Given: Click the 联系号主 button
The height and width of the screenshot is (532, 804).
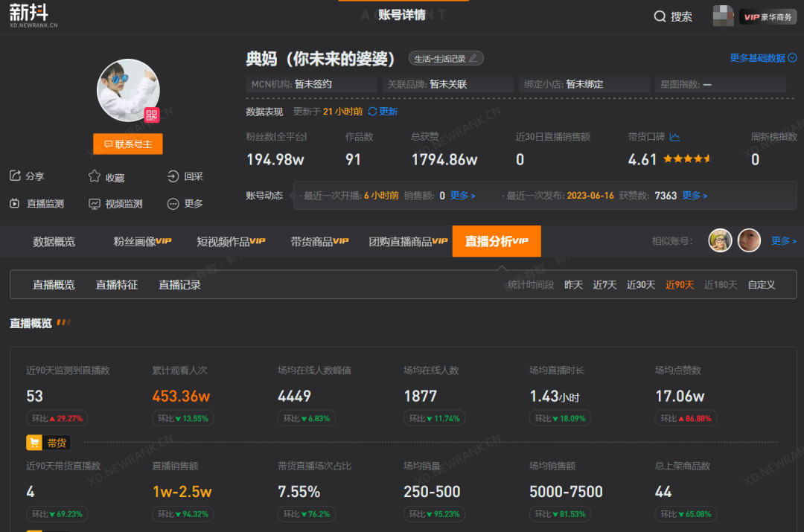Looking at the screenshot, I should tap(128, 144).
